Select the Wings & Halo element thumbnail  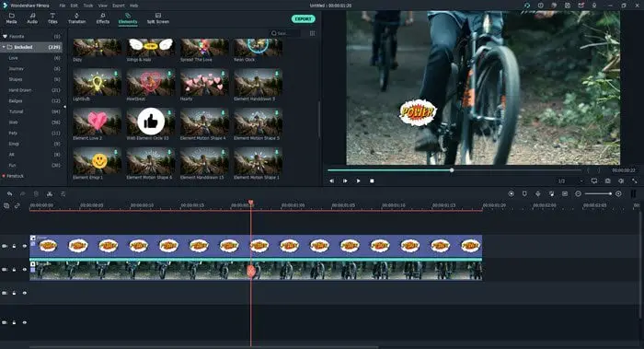(x=151, y=47)
